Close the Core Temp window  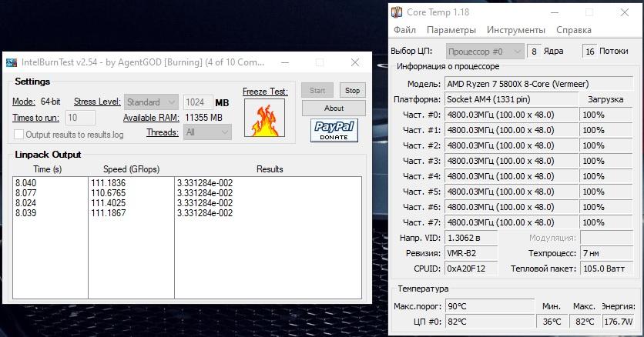(624, 12)
